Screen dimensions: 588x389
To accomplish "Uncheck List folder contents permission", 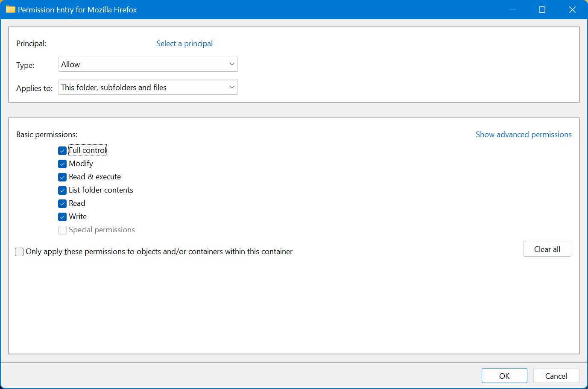I will 62,190.
